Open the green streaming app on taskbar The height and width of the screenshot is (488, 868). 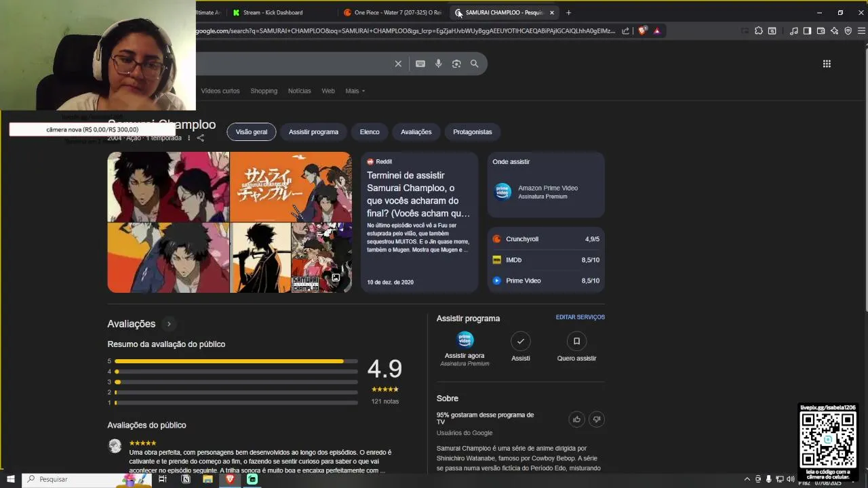(252, 479)
